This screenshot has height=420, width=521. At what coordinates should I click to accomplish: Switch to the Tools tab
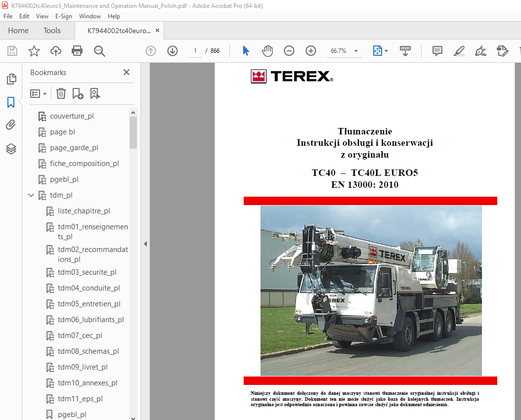point(52,31)
